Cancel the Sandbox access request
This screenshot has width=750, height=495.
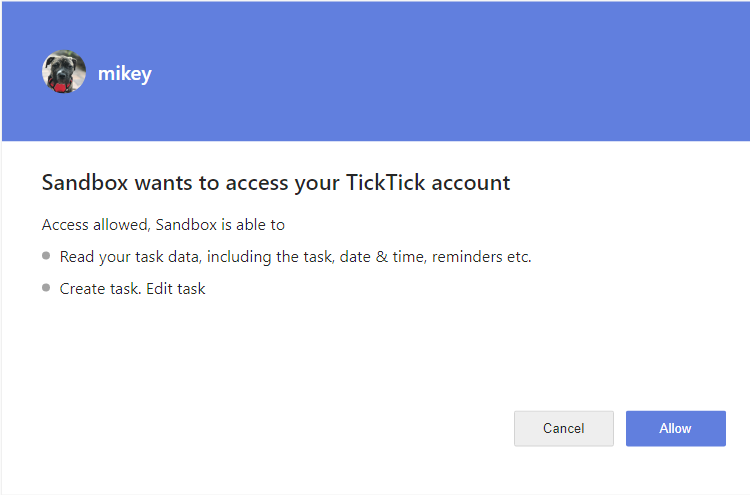click(x=563, y=428)
